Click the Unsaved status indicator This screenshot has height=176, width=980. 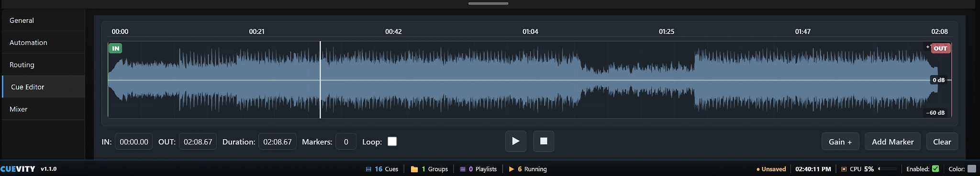771,169
